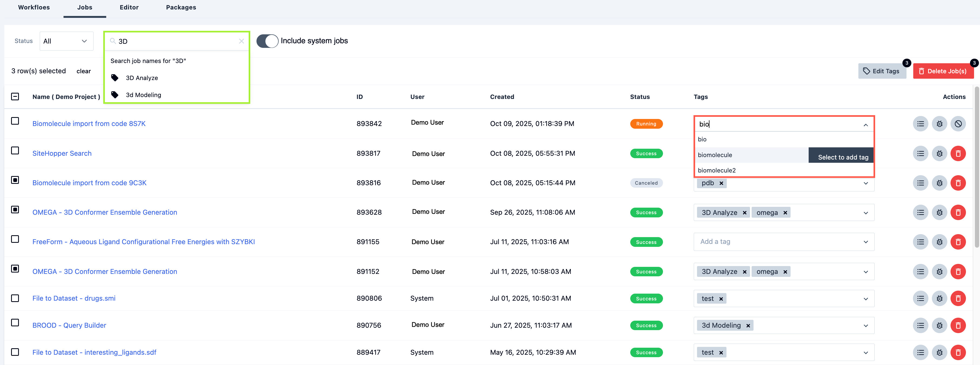The image size is (980, 365).
Task: Open the OMEGA job 893628 link
Action: point(105,213)
